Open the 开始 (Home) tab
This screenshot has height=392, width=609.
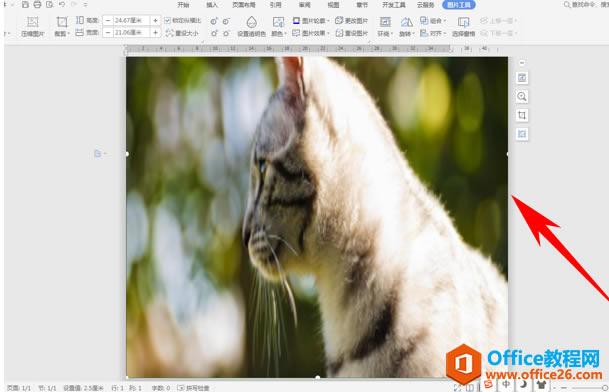pos(183,5)
